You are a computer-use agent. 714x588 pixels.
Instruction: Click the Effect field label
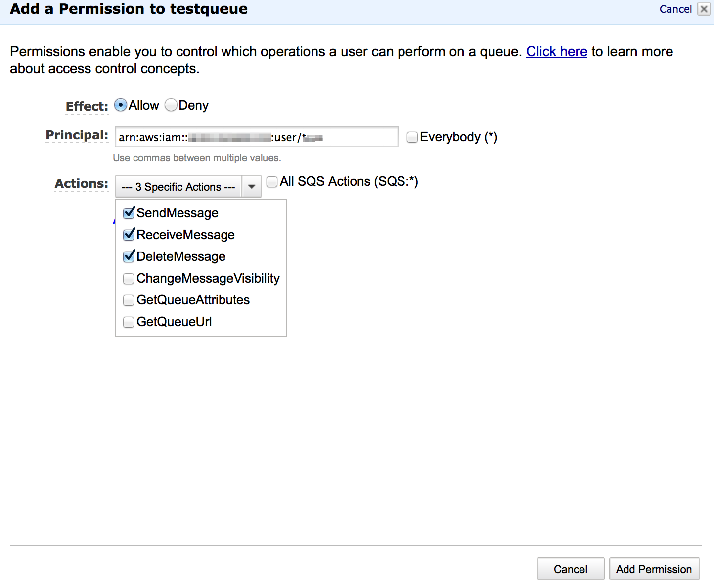(87, 106)
